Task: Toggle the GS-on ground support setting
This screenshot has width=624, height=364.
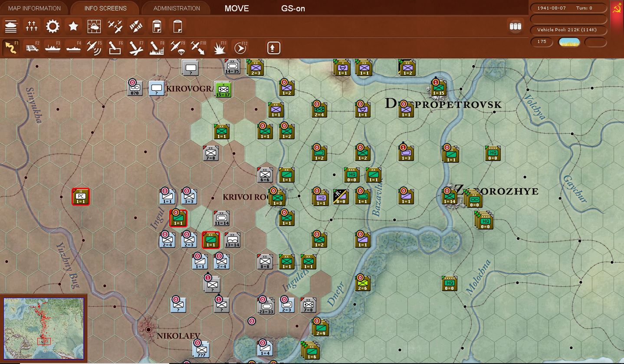Action: [293, 8]
